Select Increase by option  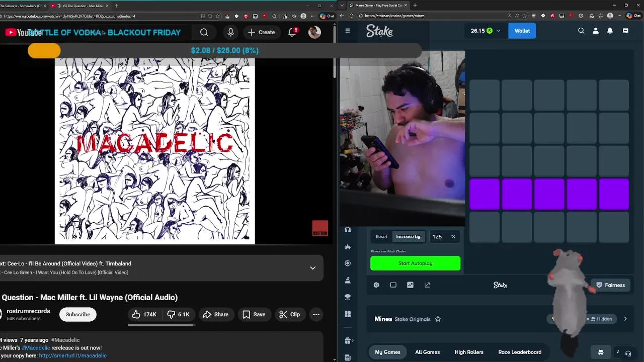(409, 237)
